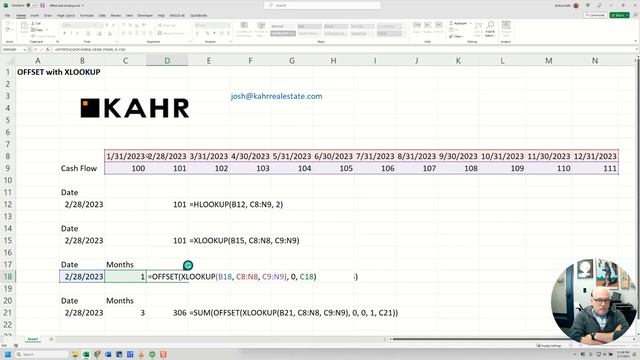Click the user account avatar
The height and width of the screenshot is (360, 640).
click(576, 5)
